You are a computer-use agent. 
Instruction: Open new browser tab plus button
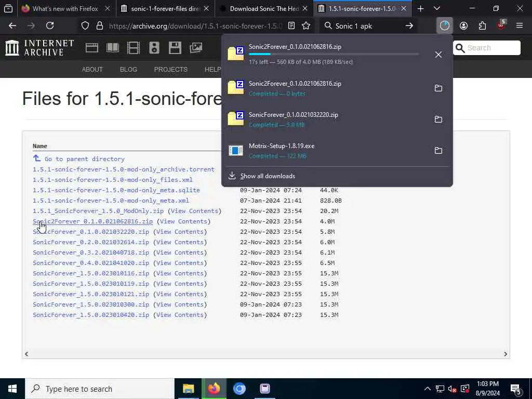pyautogui.click(x=420, y=8)
